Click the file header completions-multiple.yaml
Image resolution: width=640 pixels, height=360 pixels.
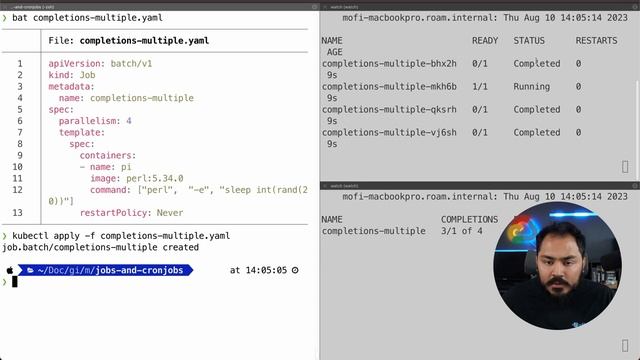tap(144, 41)
